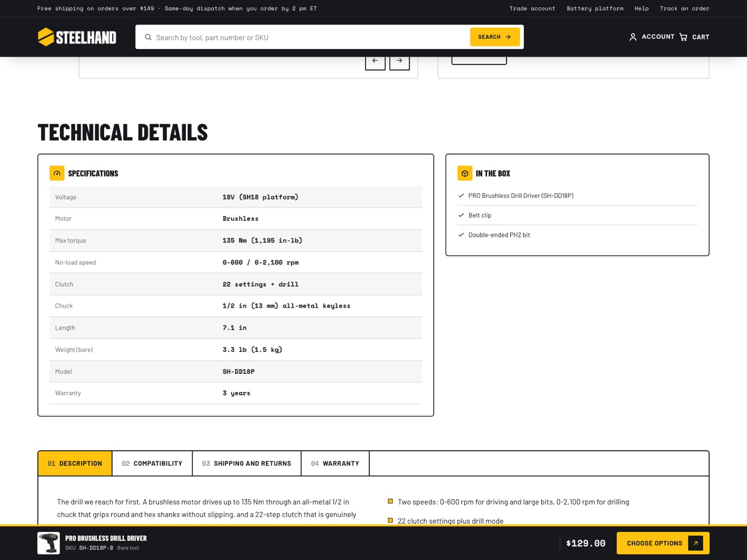Click checkmark beside Belt clip
This screenshot has width=747, height=560.
pyautogui.click(x=461, y=215)
